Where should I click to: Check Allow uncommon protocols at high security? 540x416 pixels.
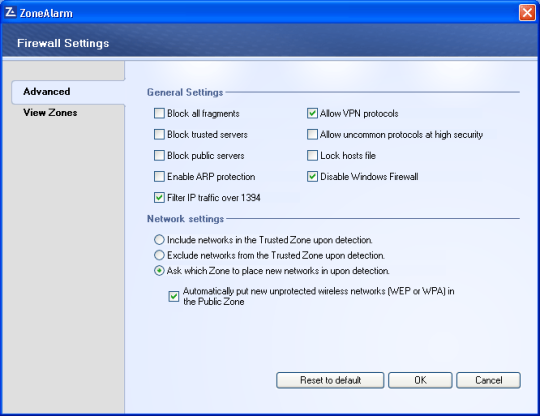click(312, 134)
